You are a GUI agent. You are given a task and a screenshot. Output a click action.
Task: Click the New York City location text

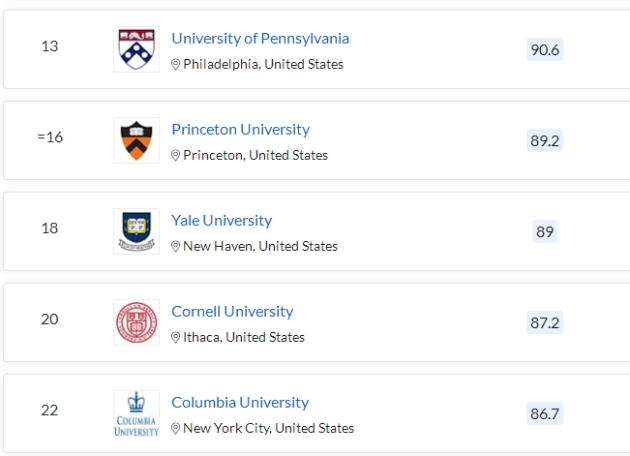[268, 428]
